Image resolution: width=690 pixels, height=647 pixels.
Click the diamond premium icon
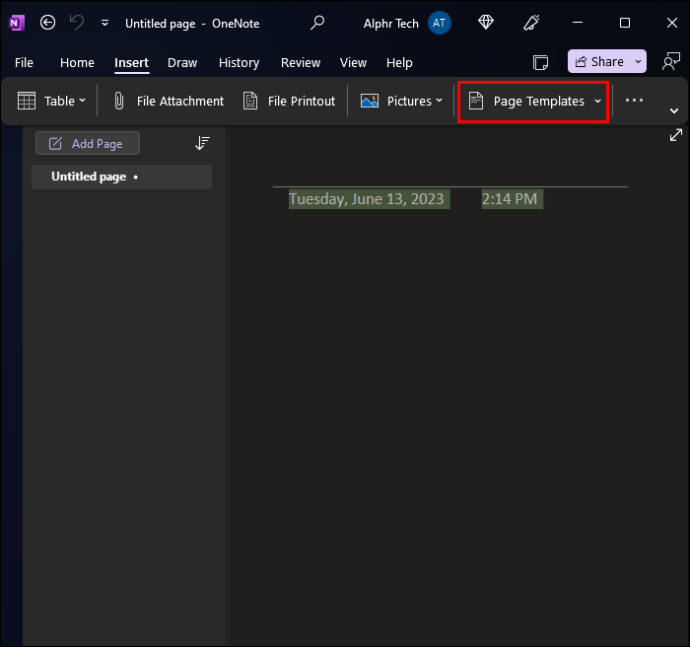point(486,22)
